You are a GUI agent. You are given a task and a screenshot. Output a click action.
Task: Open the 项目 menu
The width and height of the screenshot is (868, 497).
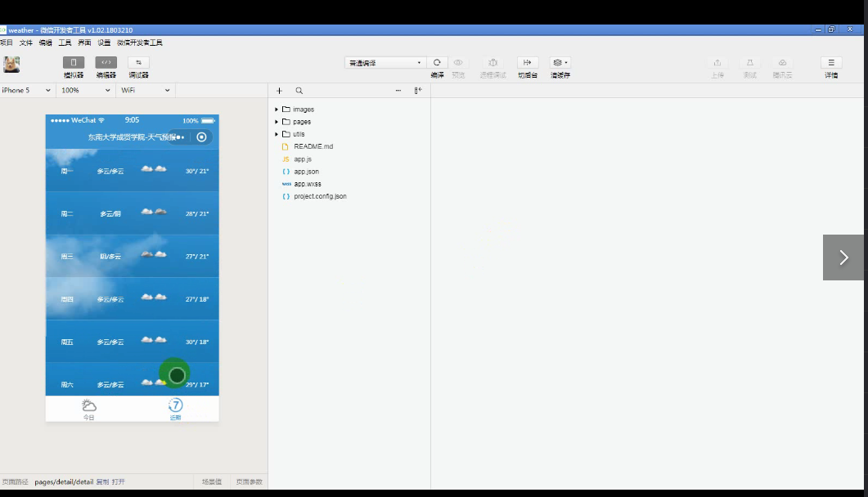click(x=6, y=43)
